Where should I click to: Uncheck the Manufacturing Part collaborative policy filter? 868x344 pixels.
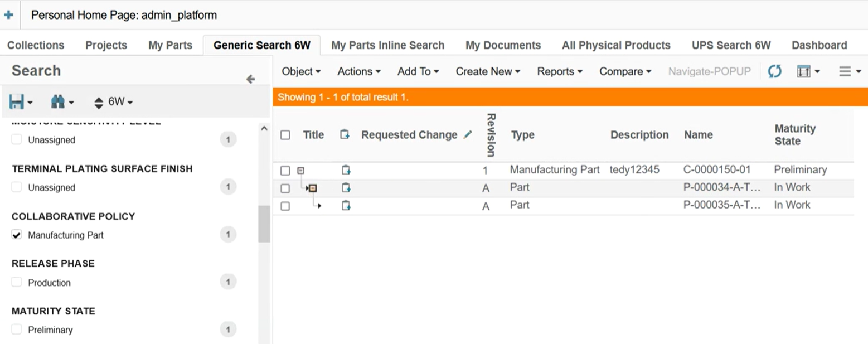(x=17, y=235)
